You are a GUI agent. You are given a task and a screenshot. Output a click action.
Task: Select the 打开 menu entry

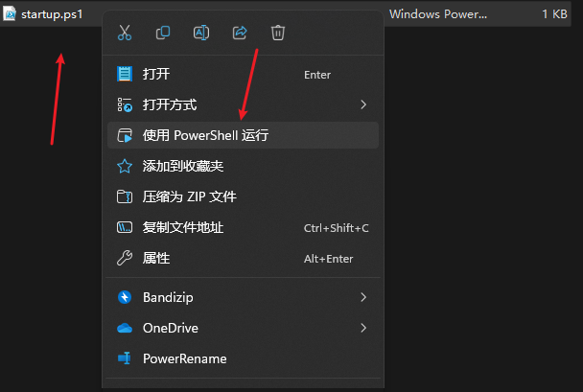click(x=243, y=74)
